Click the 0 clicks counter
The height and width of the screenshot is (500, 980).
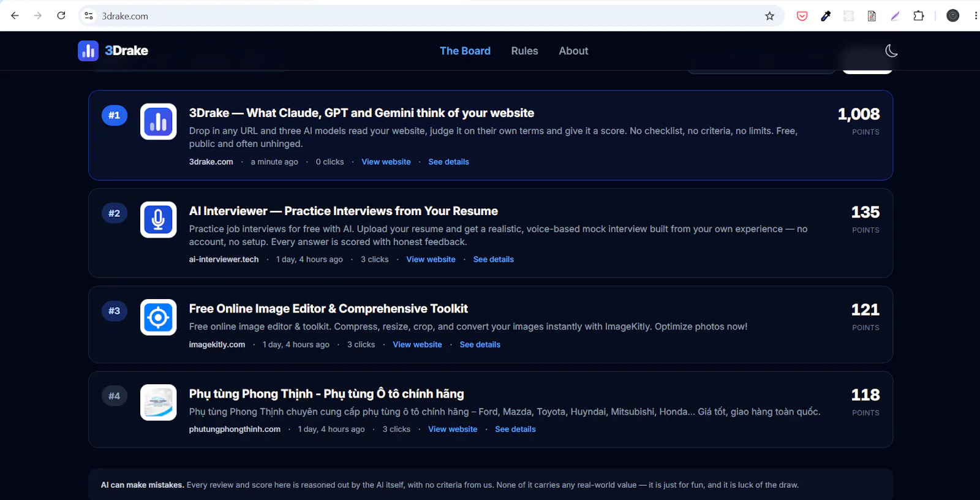330,162
